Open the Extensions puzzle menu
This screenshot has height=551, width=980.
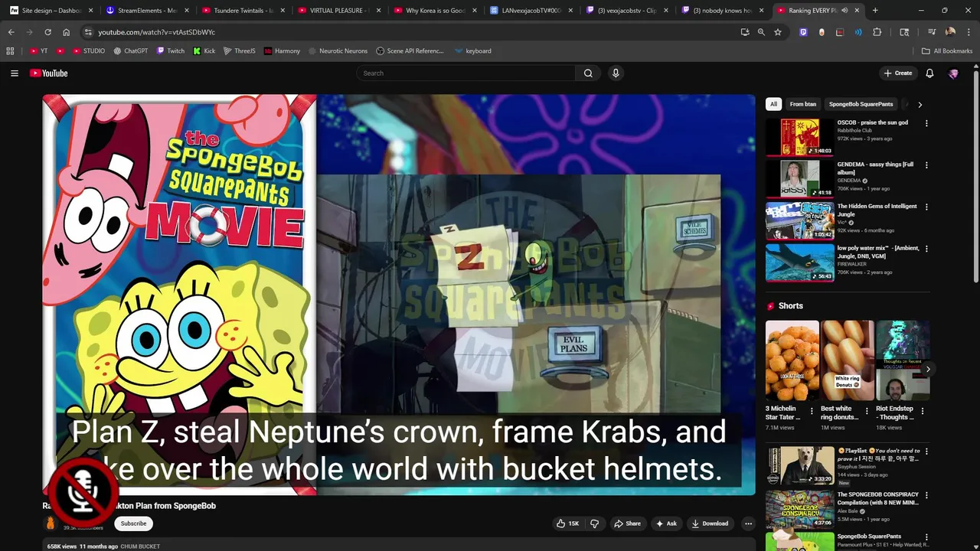tap(877, 32)
